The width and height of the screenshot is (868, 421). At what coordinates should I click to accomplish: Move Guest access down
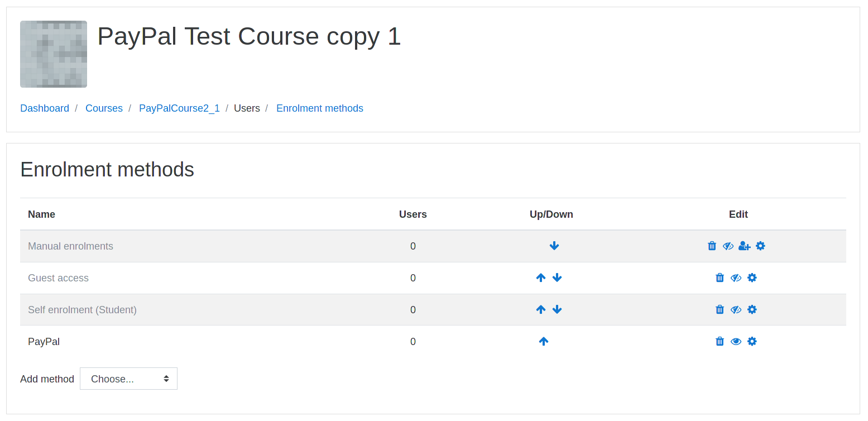coord(557,278)
